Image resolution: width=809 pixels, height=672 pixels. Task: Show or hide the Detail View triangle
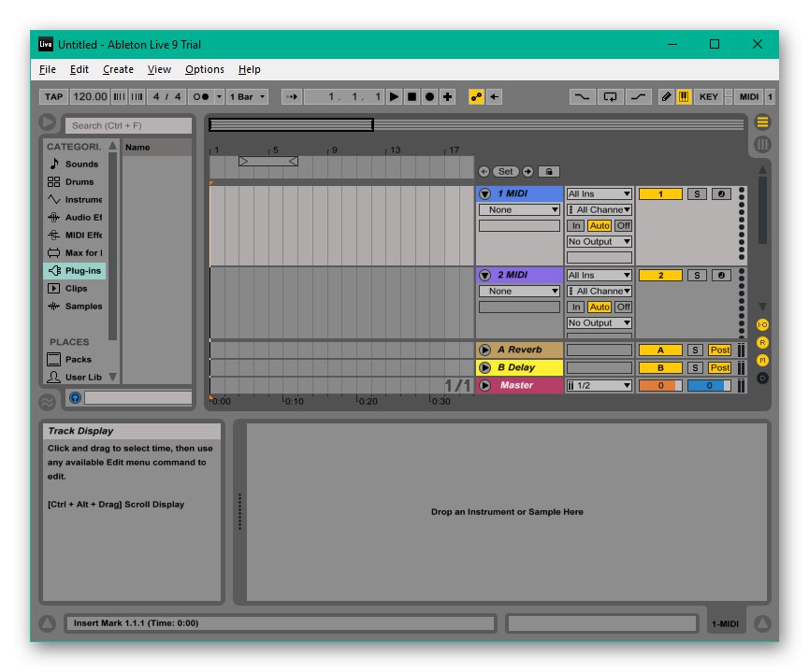point(762,623)
